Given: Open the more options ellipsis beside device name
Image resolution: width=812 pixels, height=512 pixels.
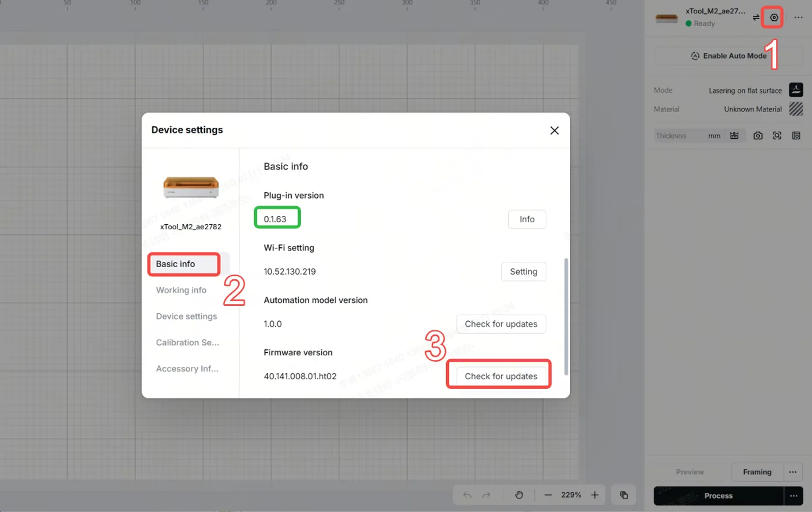Looking at the screenshot, I should (x=799, y=17).
